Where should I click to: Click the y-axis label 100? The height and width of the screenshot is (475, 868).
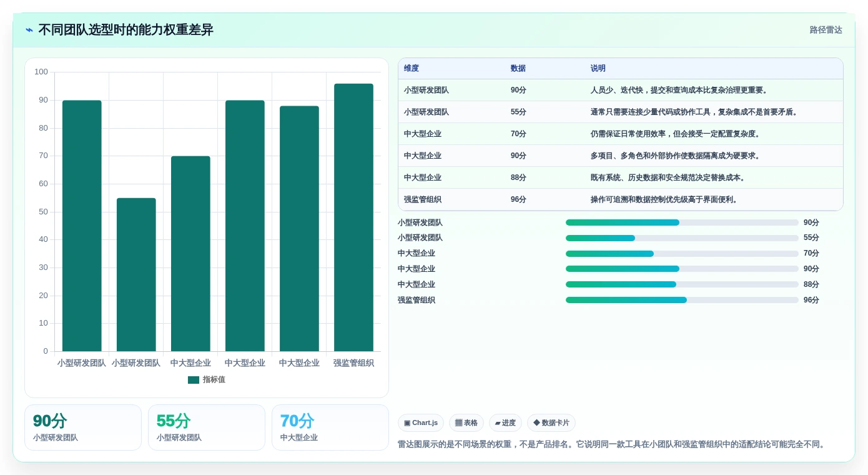point(41,72)
